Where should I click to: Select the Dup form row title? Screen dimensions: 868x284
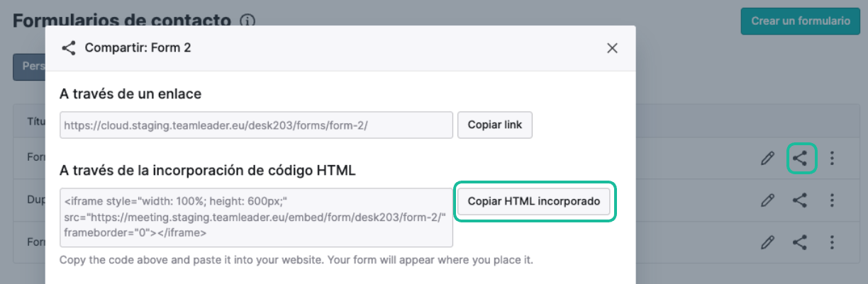click(x=35, y=200)
